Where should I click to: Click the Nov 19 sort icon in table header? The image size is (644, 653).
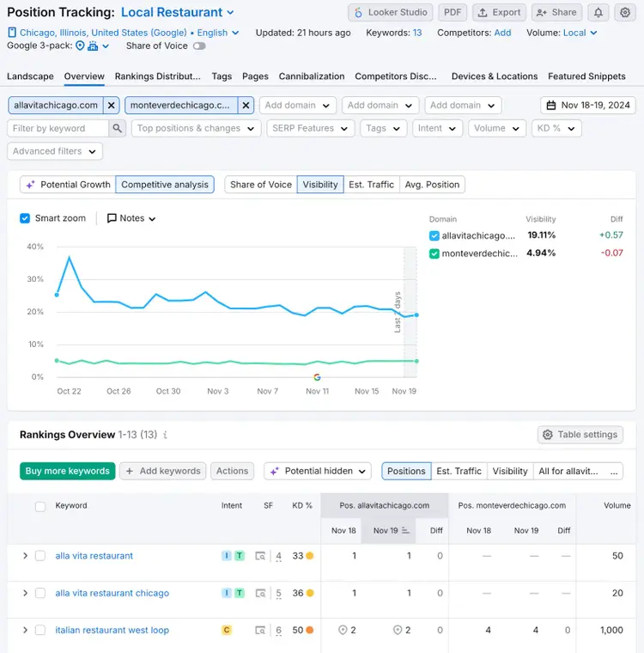[x=405, y=531]
